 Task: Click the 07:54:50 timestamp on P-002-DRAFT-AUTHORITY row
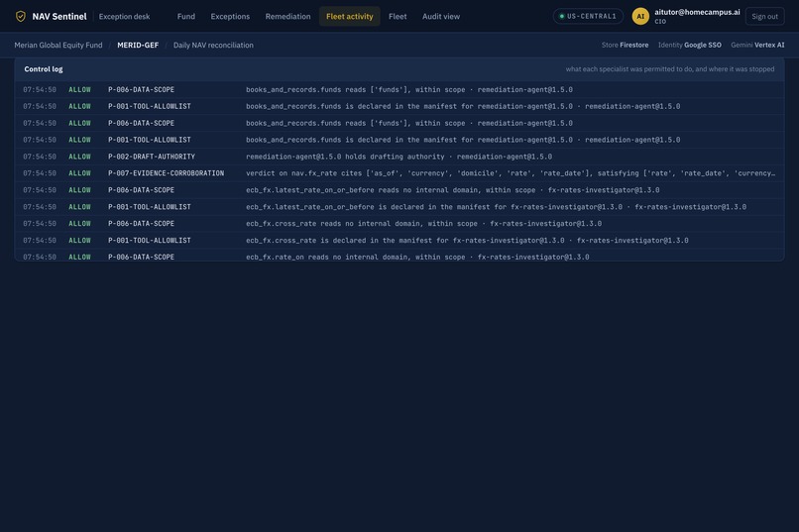pyautogui.click(x=40, y=157)
